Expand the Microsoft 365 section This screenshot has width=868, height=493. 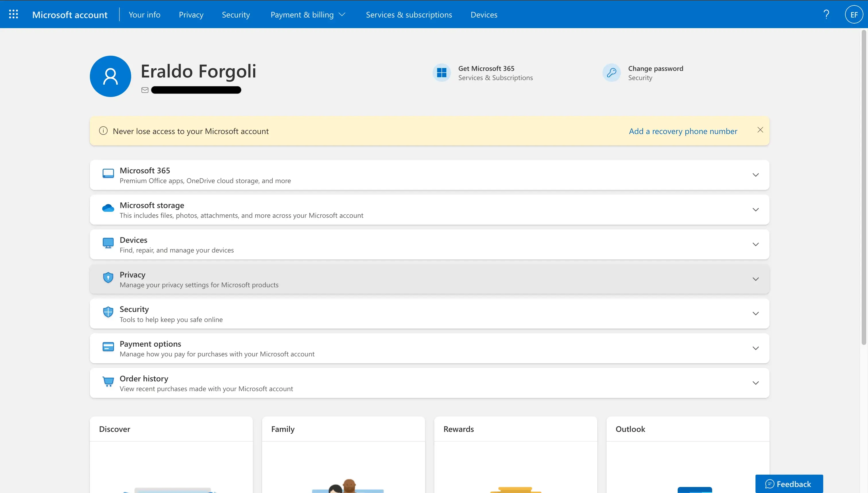(x=755, y=175)
